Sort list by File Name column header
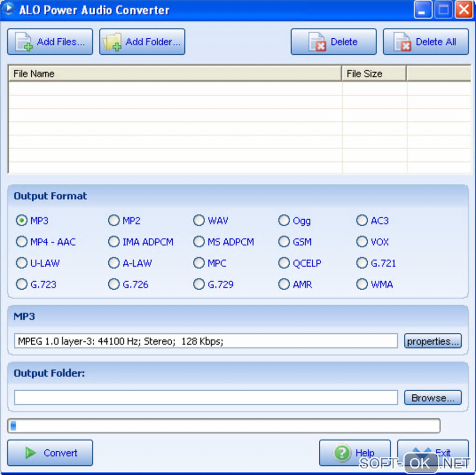Image resolution: width=476 pixels, height=475 pixels. 175,73
